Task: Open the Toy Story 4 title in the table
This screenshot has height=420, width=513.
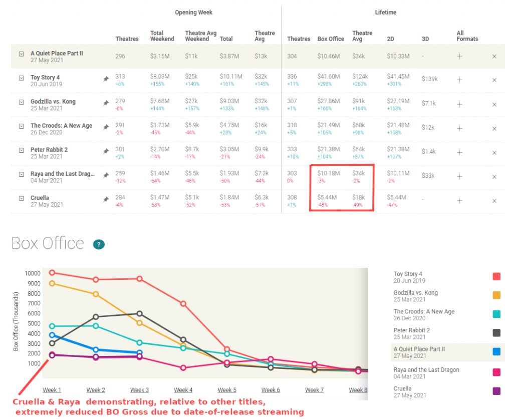Action: click(x=45, y=78)
